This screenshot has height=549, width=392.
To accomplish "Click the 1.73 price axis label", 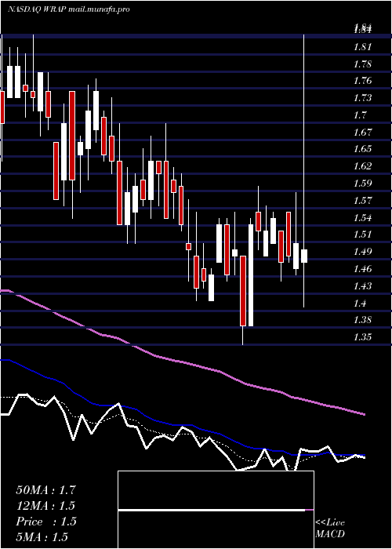I will pyautogui.click(x=362, y=98).
